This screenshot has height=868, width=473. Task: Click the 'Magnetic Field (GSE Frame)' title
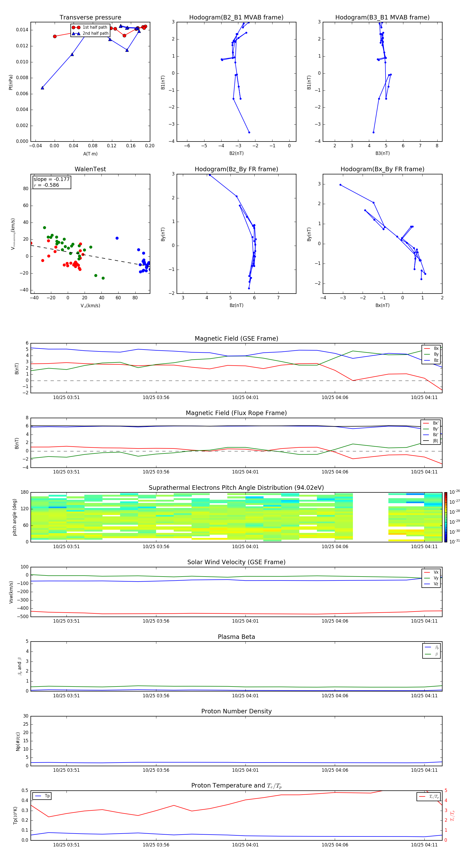point(236,338)
